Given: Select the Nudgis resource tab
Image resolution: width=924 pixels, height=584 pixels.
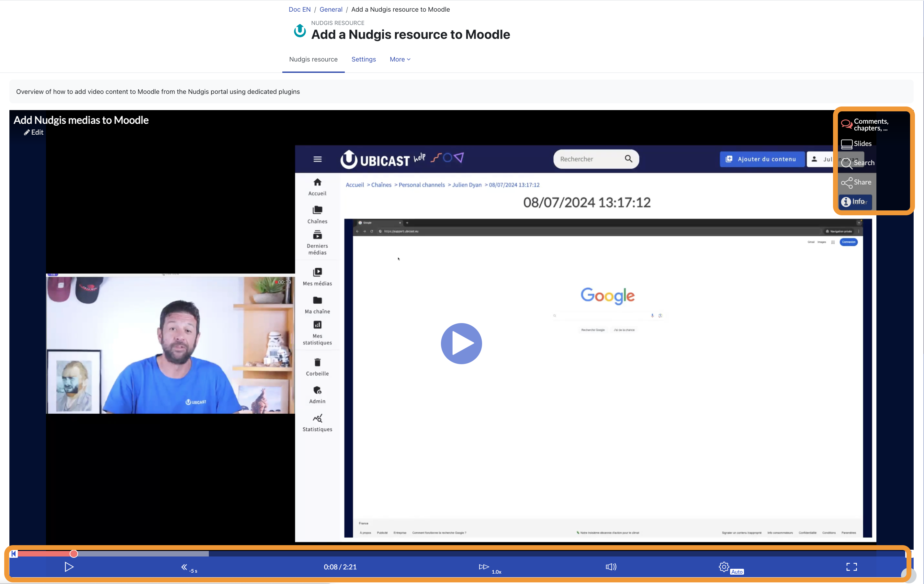Looking at the screenshot, I should [313, 60].
